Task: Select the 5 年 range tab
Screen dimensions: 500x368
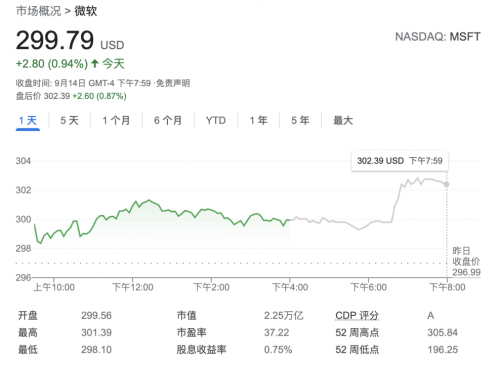Action: tap(300, 120)
